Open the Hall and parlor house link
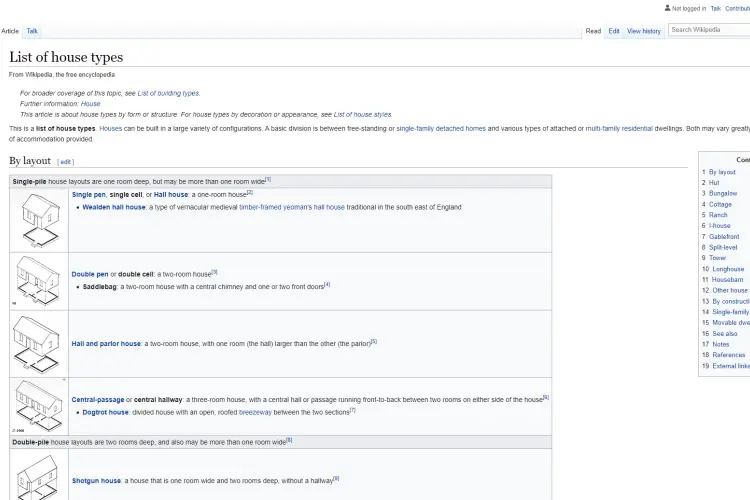The image size is (750, 500). click(x=106, y=344)
